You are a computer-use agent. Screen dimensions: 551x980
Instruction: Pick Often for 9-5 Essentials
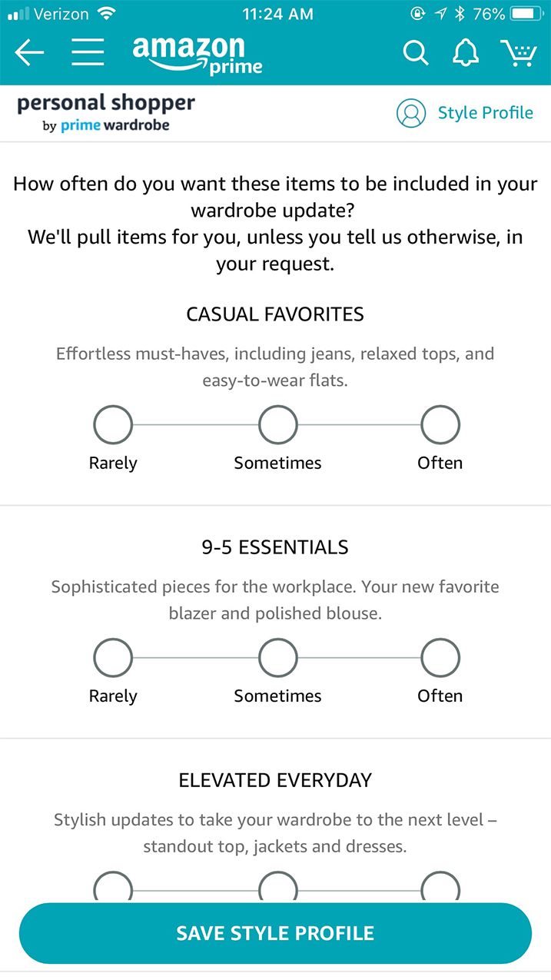(440, 657)
